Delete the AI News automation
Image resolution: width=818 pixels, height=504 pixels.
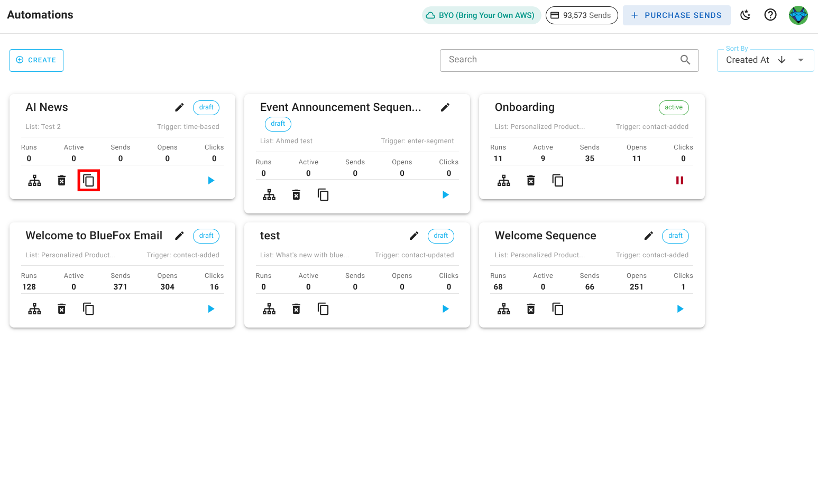pos(61,181)
